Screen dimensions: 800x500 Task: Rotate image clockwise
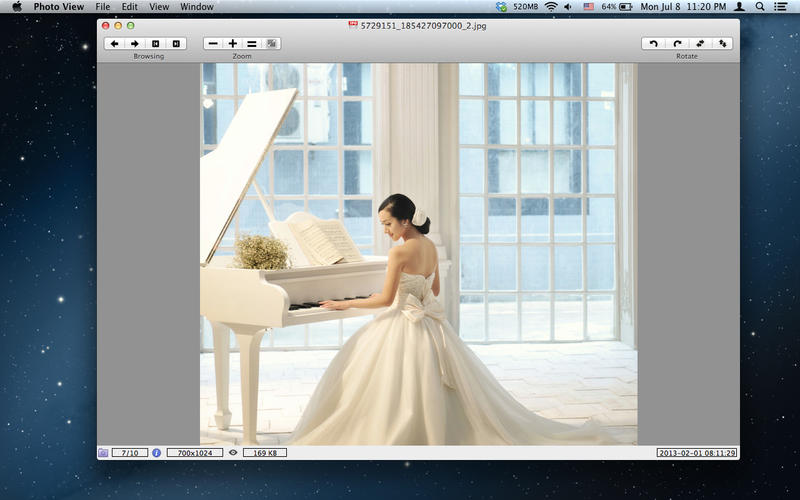677,44
